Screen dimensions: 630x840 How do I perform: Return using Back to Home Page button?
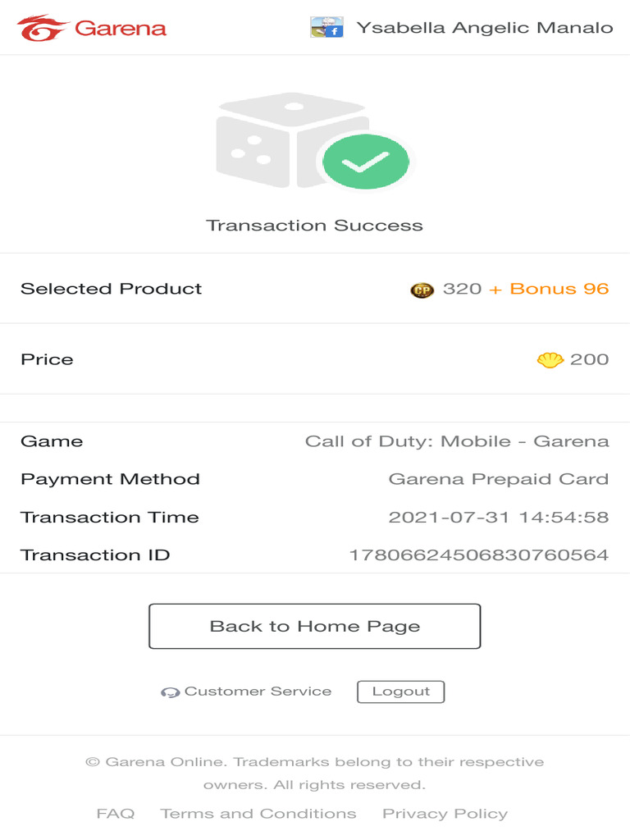[x=314, y=626]
